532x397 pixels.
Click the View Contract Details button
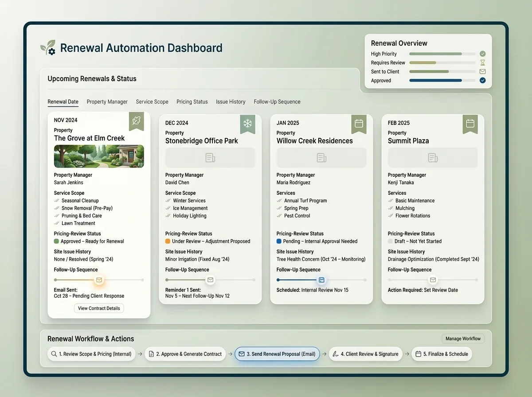pyautogui.click(x=99, y=308)
